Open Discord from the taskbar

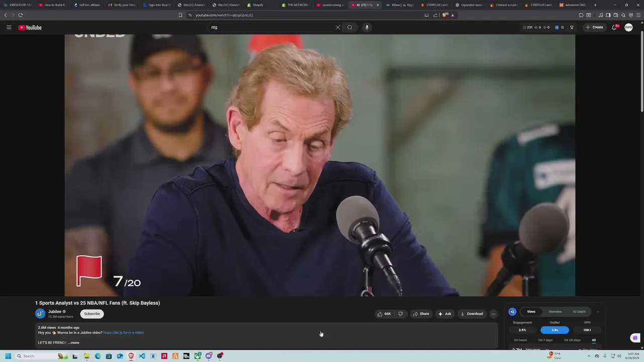209,356
